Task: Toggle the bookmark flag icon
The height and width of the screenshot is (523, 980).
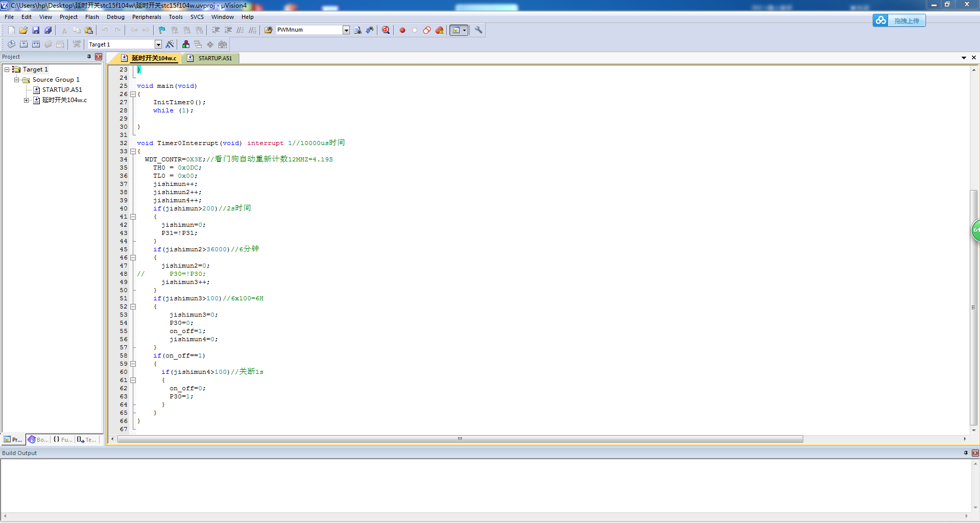Action: (x=162, y=30)
